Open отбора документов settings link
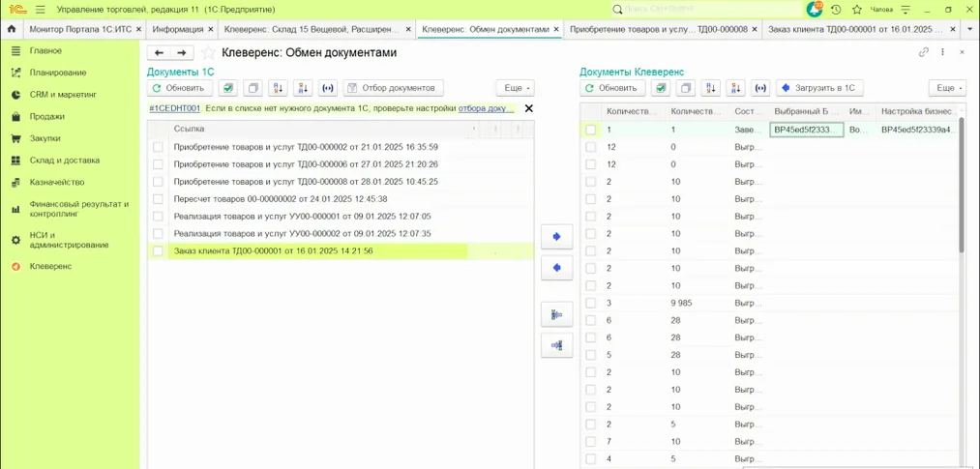The height and width of the screenshot is (469, 980). pos(486,108)
